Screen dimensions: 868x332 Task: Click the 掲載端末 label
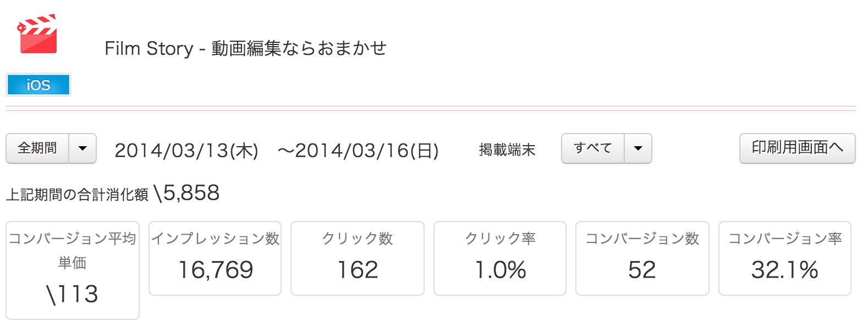507,150
